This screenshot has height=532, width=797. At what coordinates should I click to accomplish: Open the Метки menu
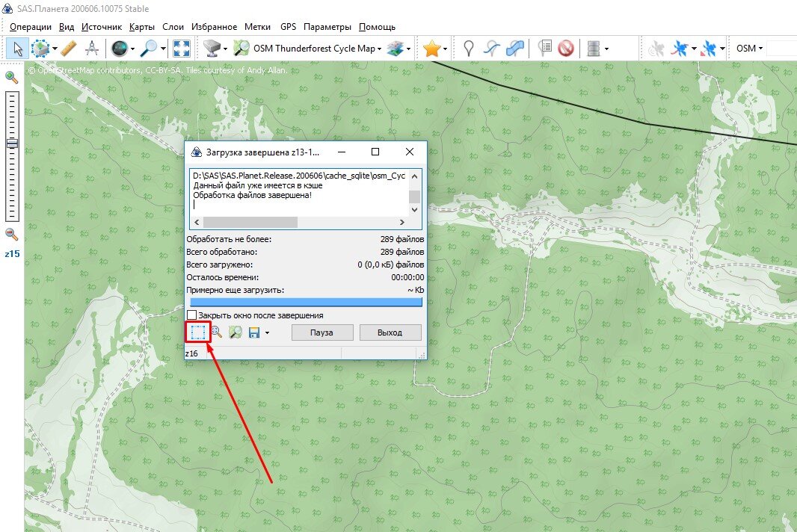(x=257, y=27)
